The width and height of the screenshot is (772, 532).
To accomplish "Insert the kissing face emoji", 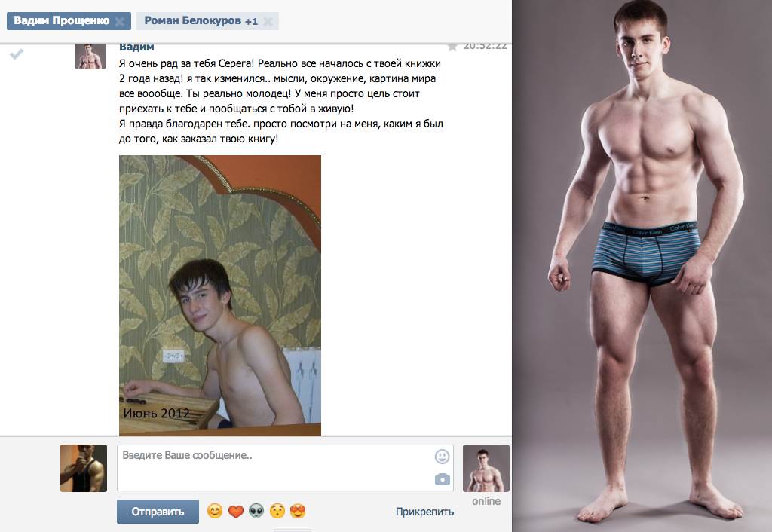I will click(x=277, y=512).
